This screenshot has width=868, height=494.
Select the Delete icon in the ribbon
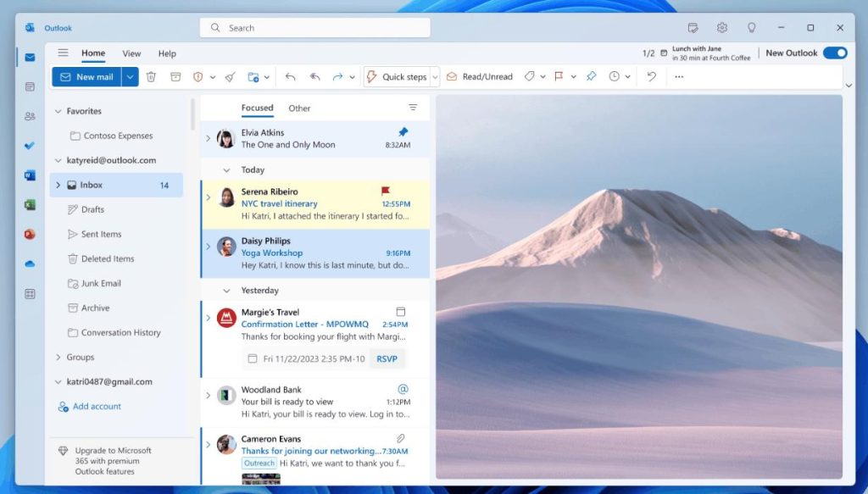(151, 76)
